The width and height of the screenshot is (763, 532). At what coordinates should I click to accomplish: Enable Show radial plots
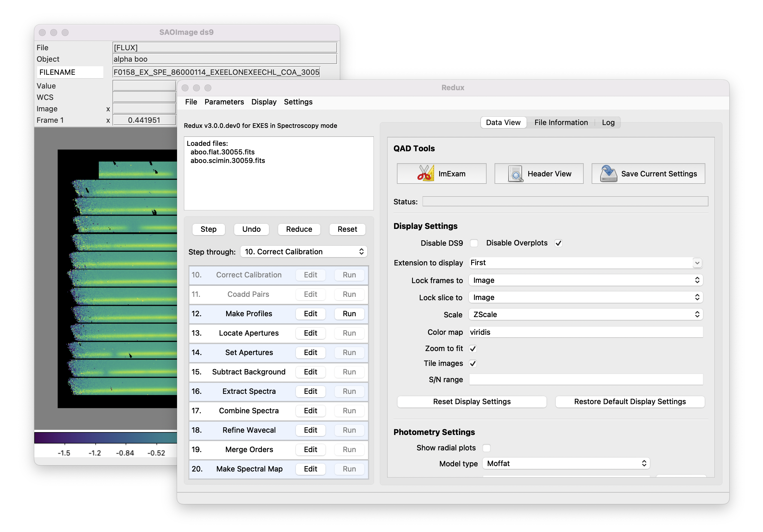click(487, 448)
